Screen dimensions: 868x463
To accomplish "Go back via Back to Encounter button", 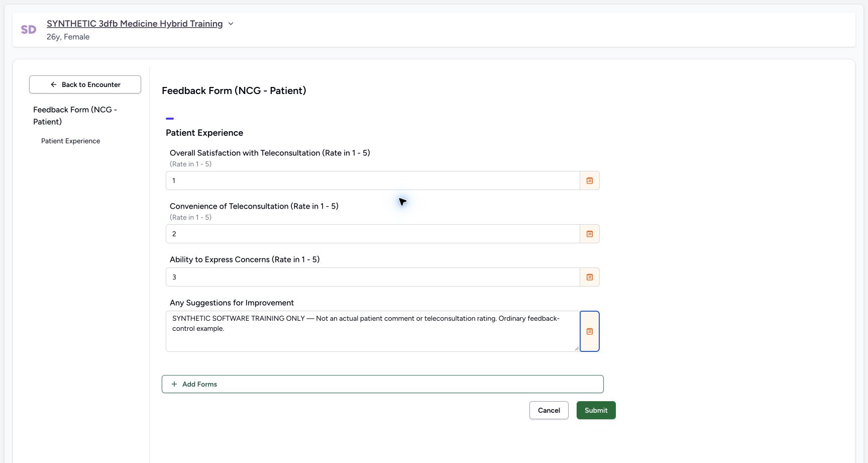I will click(85, 84).
